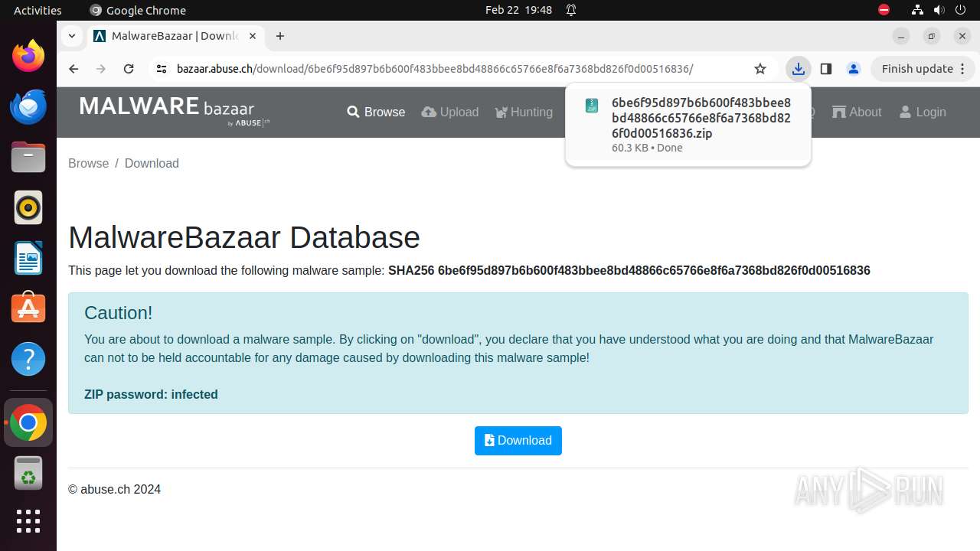This screenshot has width=980, height=551.
Task: Expand the tab search dropdown arrow
Action: tap(71, 36)
